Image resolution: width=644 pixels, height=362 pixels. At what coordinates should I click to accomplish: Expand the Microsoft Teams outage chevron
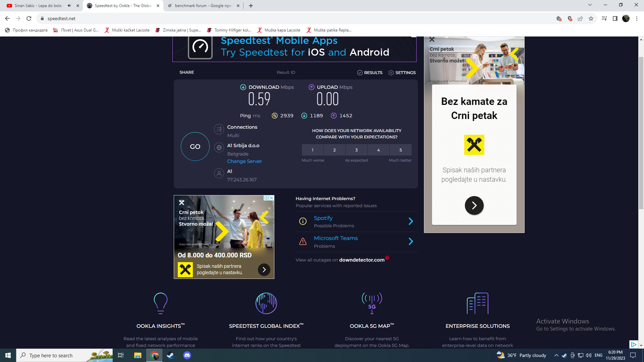click(411, 241)
